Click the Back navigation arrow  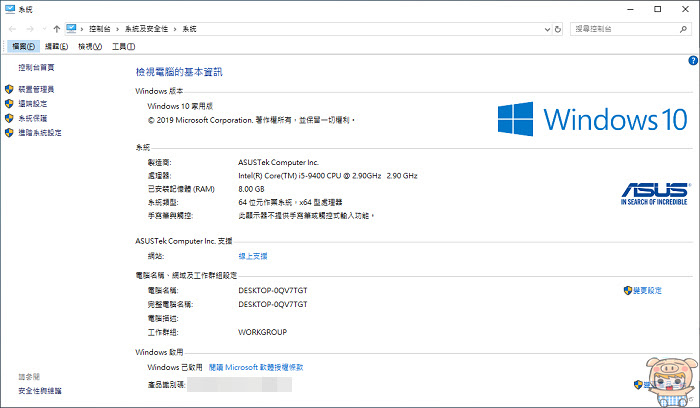(12, 29)
